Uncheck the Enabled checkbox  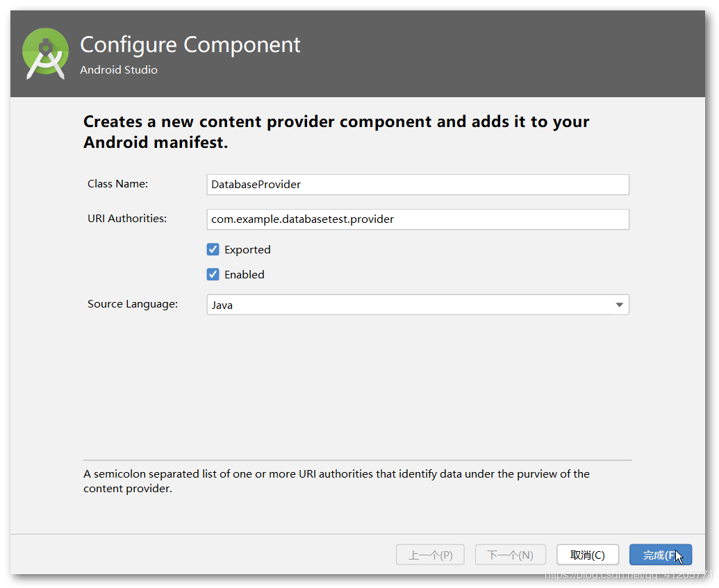[x=213, y=275]
